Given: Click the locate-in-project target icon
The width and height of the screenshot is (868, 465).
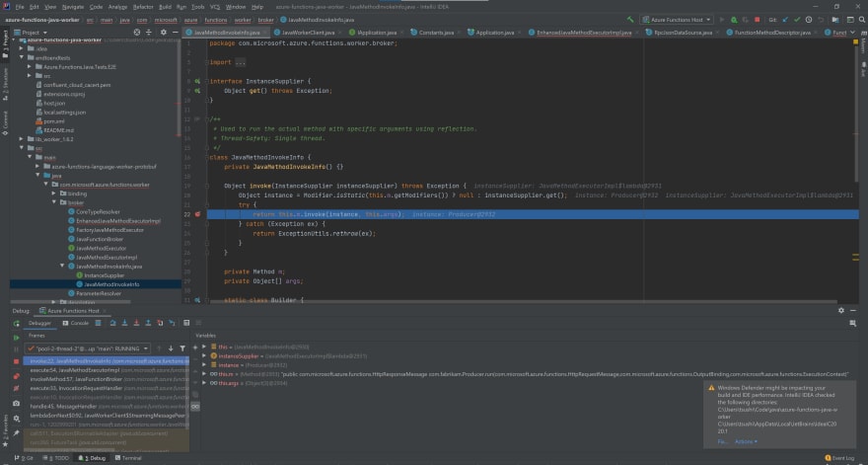Looking at the screenshot, I should (137, 33).
